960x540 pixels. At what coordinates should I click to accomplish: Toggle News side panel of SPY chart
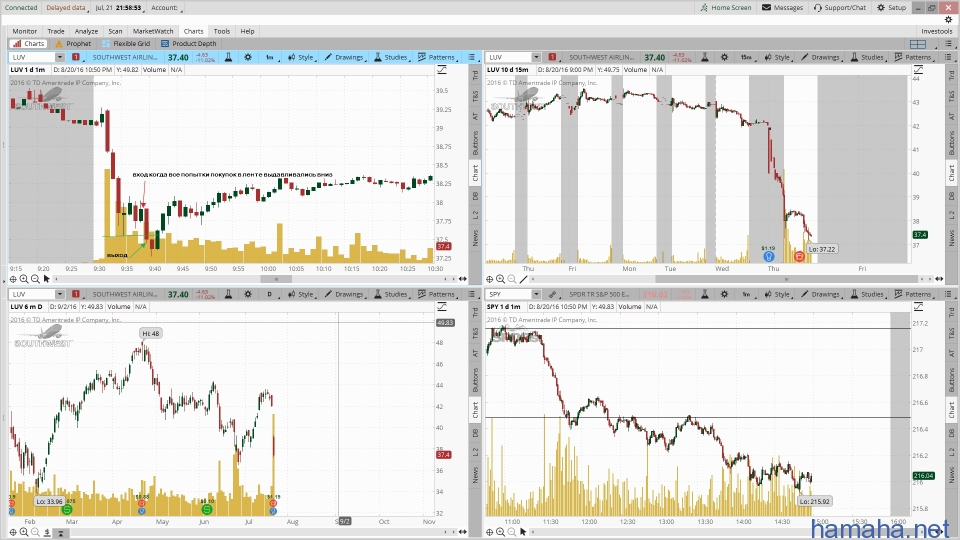point(951,474)
